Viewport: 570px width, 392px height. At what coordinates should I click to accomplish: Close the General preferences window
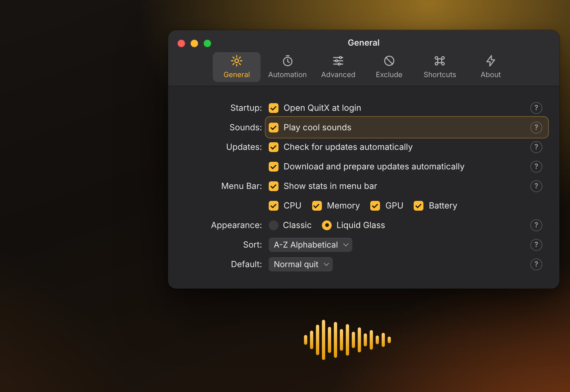pyautogui.click(x=181, y=43)
